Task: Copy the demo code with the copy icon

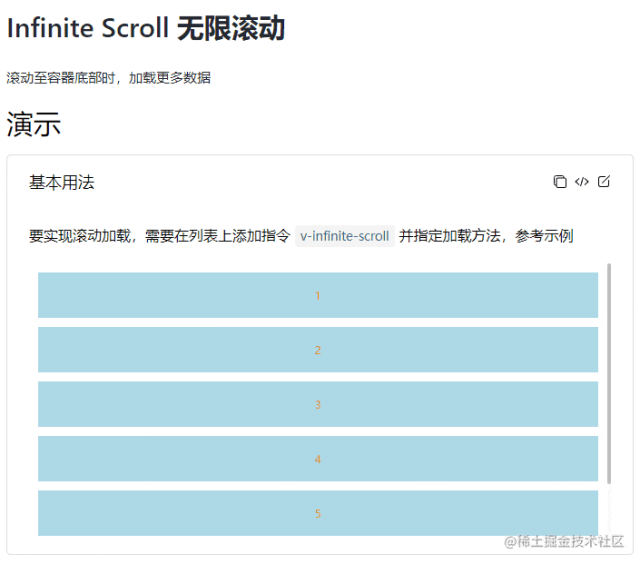Action: click(560, 182)
